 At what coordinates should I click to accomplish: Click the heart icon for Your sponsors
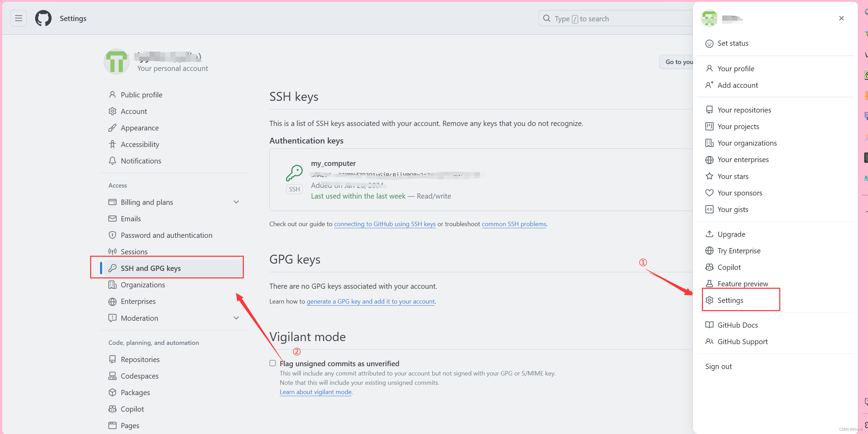point(709,193)
